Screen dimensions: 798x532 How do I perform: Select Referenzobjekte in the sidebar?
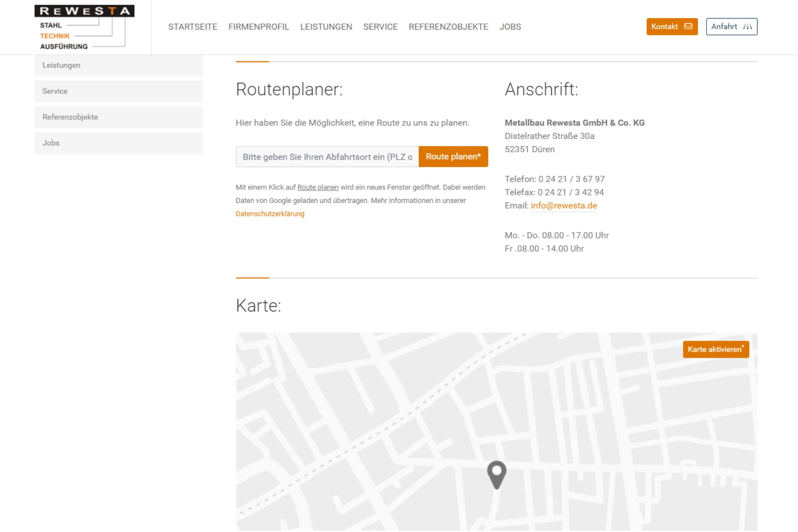[x=118, y=117]
